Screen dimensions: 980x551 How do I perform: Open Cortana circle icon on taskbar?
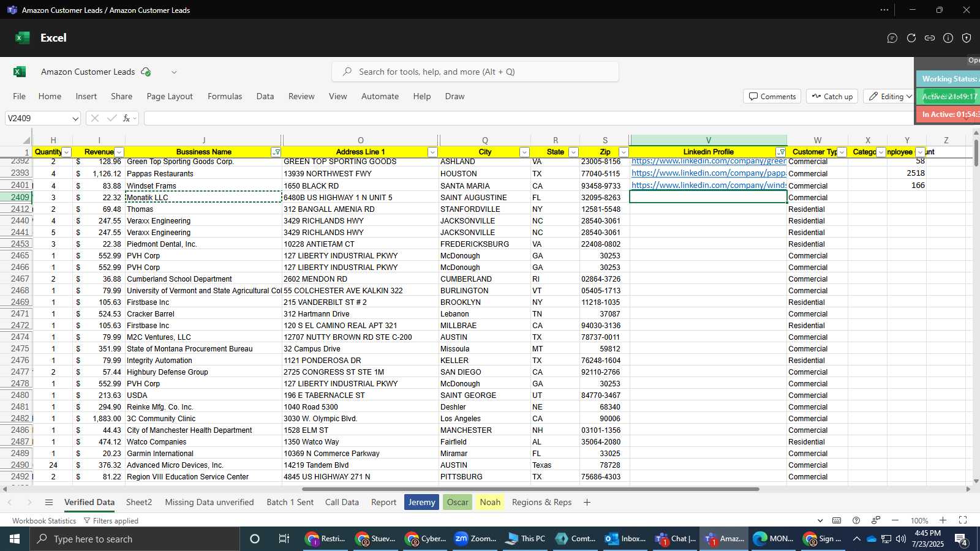point(255,539)
